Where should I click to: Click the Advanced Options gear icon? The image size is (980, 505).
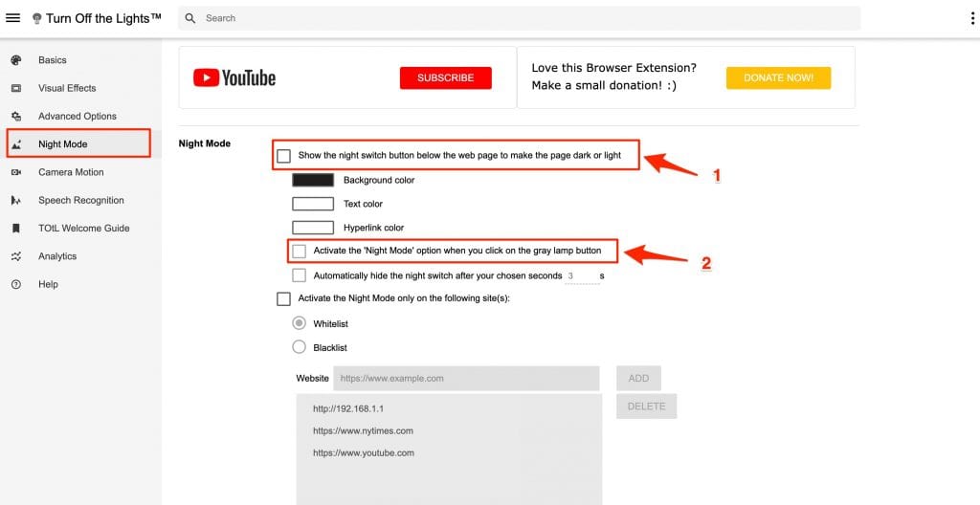pyautogui.click(x=16, y=117)
